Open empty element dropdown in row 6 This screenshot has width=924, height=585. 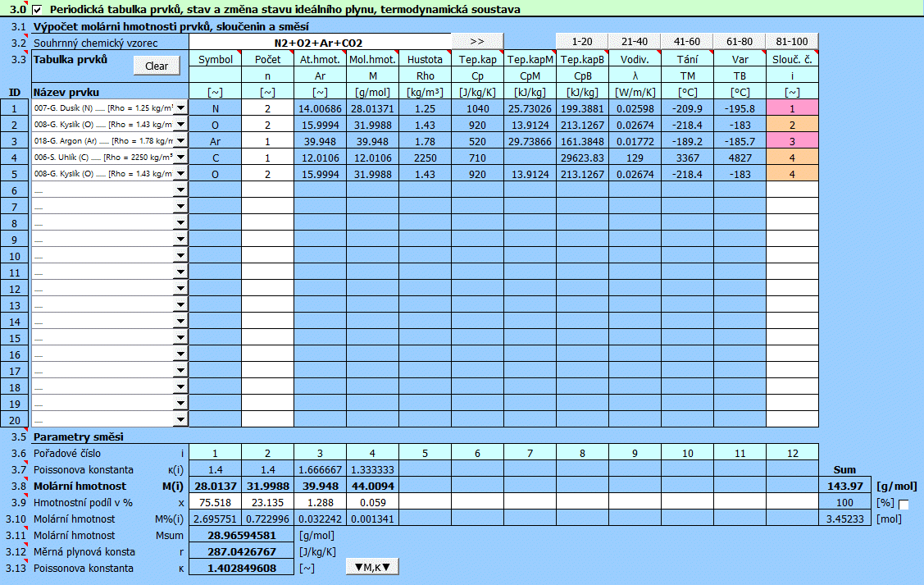tap(180, 190)
